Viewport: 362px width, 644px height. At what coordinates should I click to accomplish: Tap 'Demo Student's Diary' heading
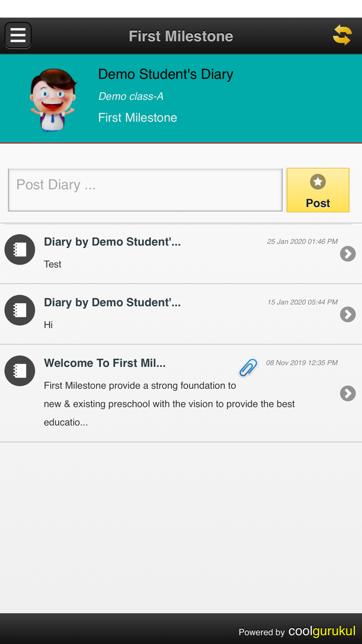[x=165, y=74]
